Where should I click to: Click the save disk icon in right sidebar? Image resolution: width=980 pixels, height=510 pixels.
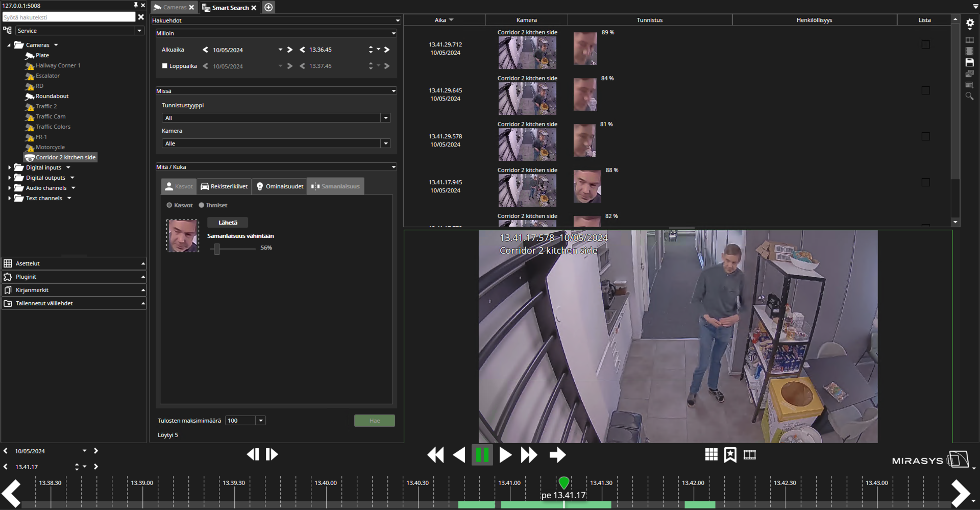970,62
